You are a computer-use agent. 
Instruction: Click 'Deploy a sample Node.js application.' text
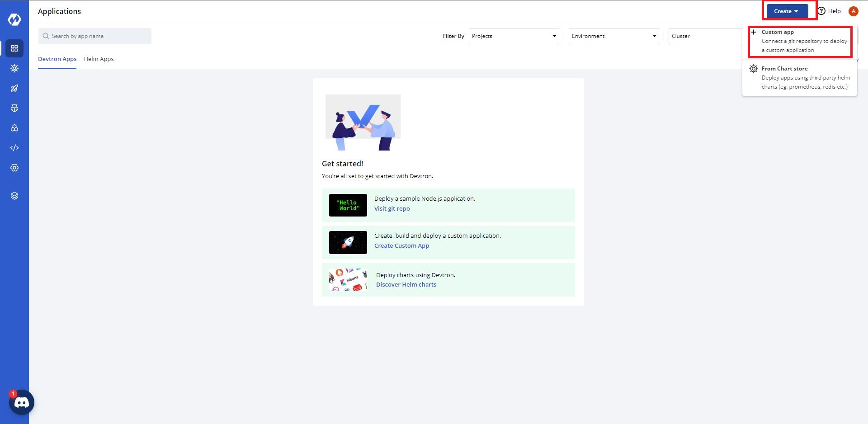tap(425, 199)
